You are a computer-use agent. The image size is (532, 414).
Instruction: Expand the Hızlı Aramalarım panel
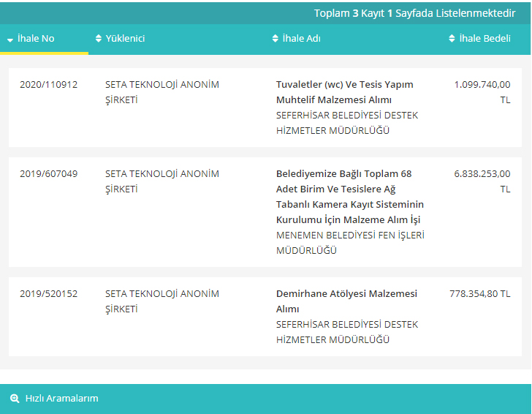pyautogui.click(x=61, y=399)
